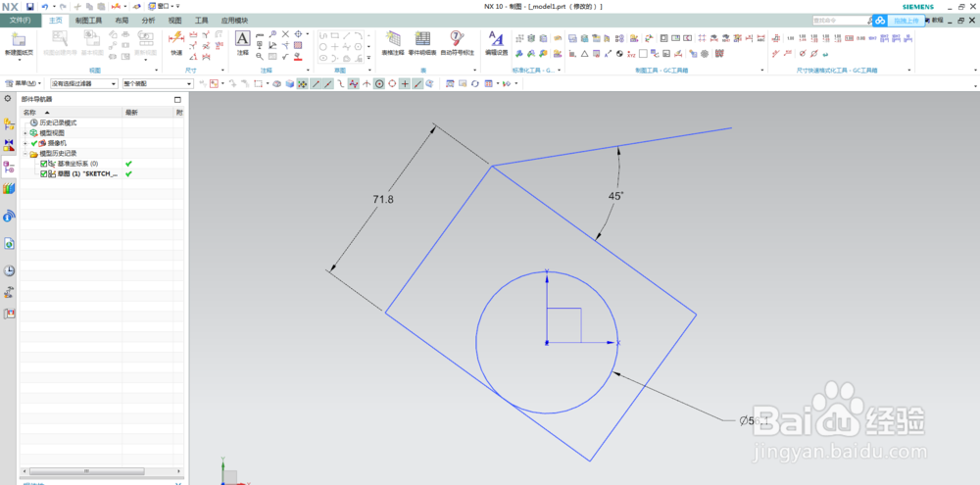Switch to the 布局 tab

(x=122, y=21)
